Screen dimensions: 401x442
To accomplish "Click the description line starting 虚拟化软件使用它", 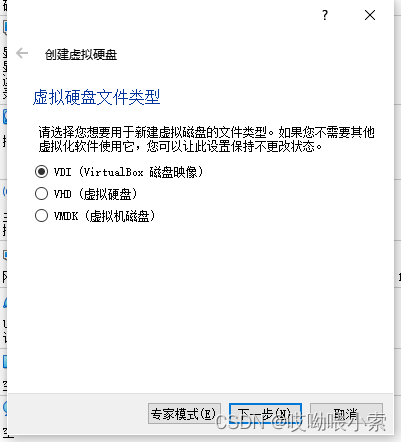I will pos(181,146).
